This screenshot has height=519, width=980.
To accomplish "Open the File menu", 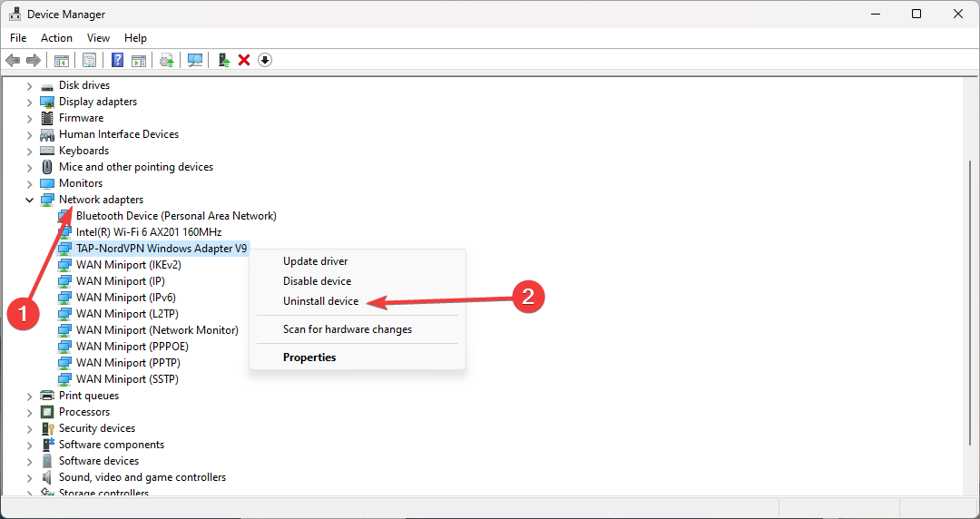I will (18, 38).
